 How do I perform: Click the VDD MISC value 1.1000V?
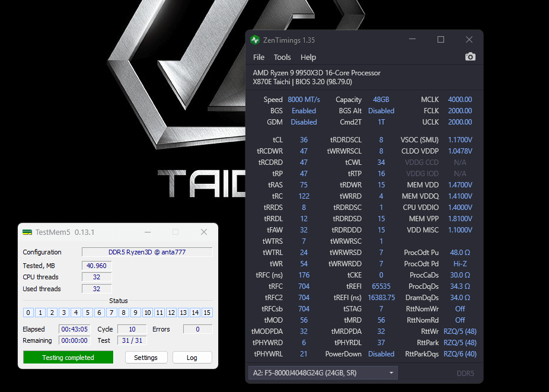coord(460,230)
